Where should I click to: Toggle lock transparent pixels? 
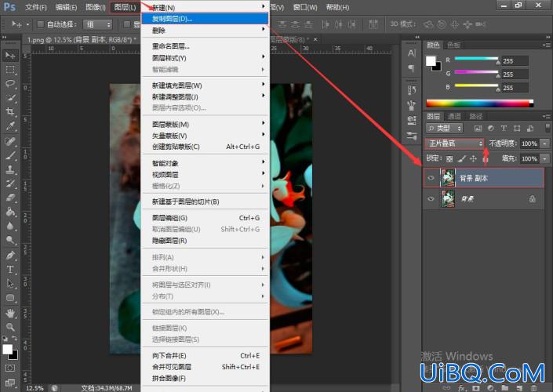point(449,159)
